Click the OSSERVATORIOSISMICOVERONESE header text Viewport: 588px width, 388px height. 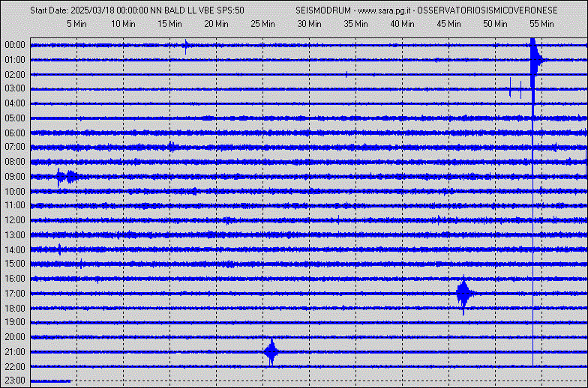click(487, 10)
